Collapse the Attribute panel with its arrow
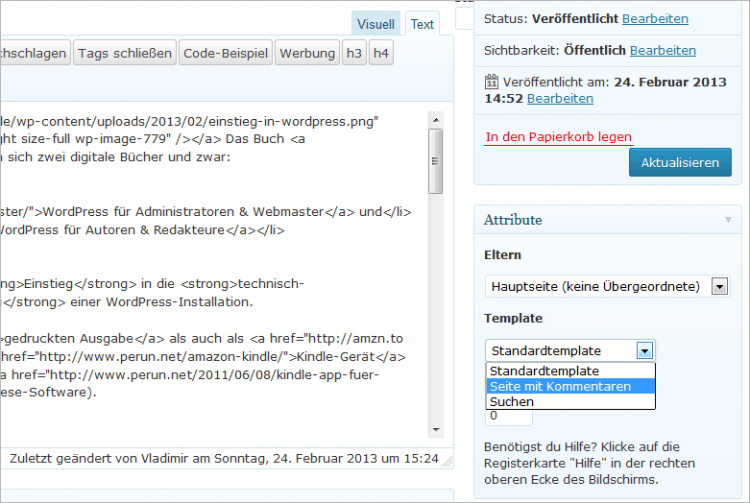The image size is (750, 503). click(727, 220)
